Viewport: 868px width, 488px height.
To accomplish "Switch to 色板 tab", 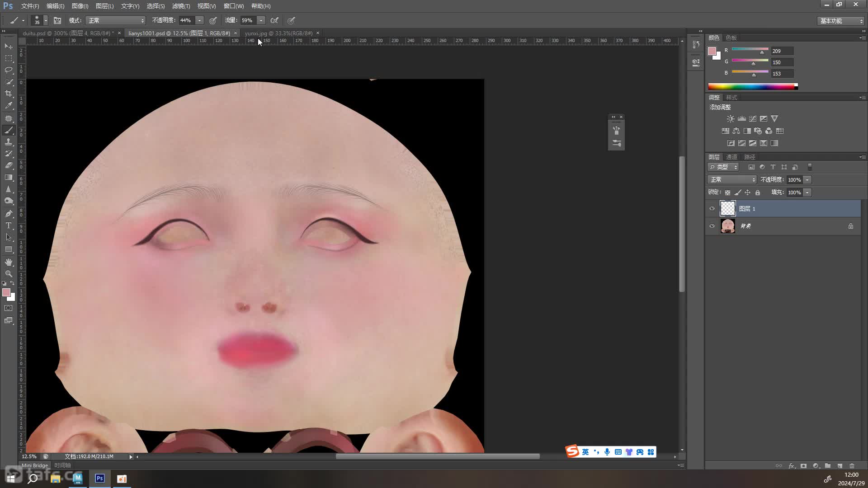I will (x=731, y=38).
